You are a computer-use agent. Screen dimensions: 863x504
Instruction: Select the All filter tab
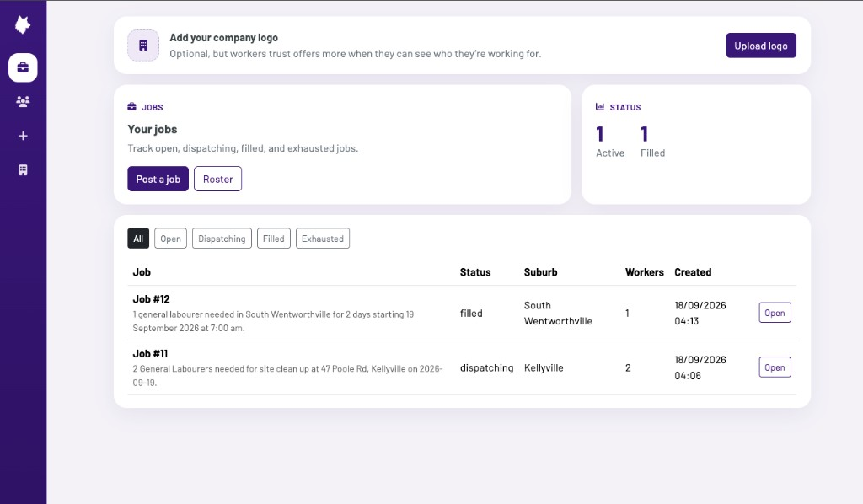tap(138, 239)
